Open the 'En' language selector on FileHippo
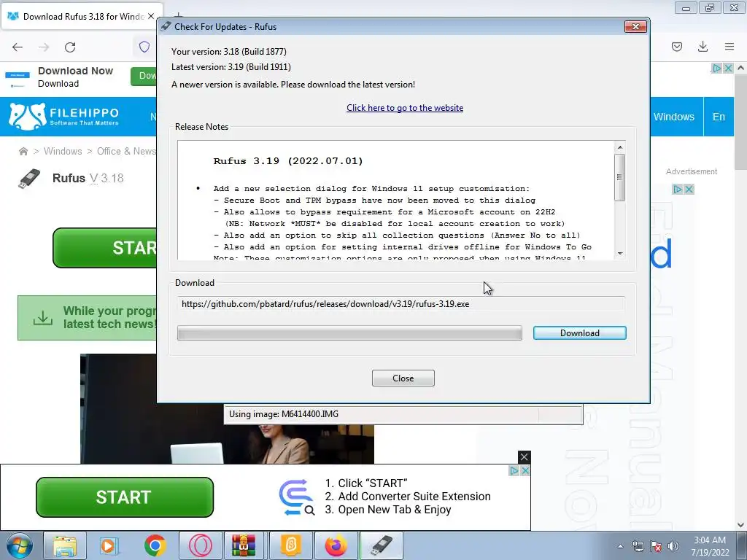 719,117
